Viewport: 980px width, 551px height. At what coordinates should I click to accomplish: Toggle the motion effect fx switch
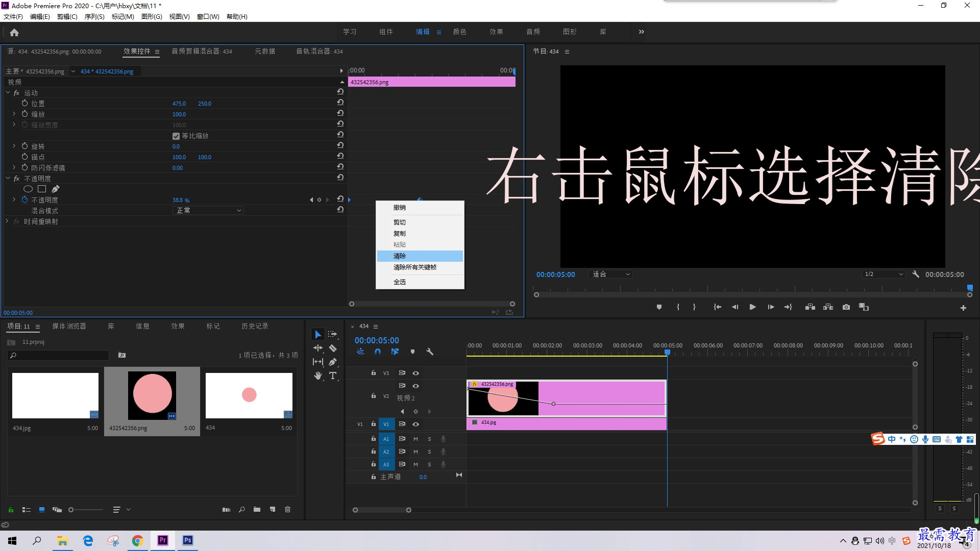pyautogui.click(x=16, y=93)
